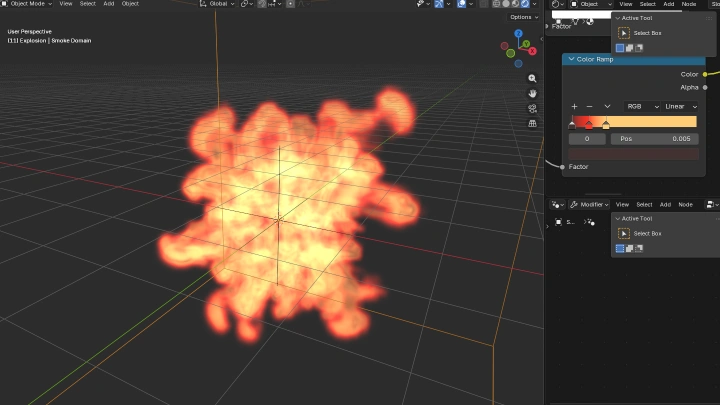Toggle proportional editing icon
Image resolution: width=720 pixels, height=405 pixels.
(290, 4)
